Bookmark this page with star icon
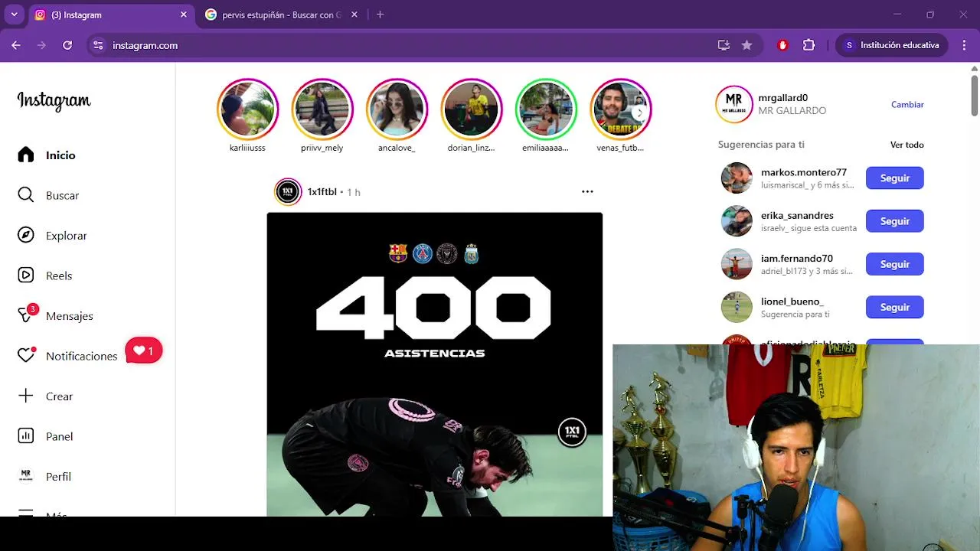This screenshot has width=980, height=551. [x=746, y=45]
